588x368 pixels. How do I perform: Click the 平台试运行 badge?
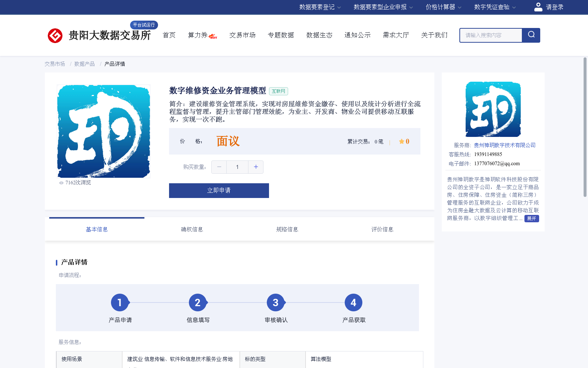pos(144,25)
